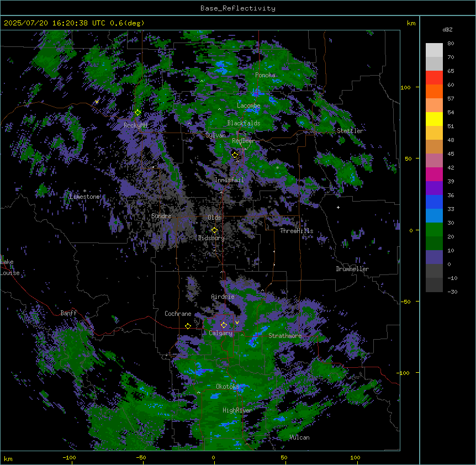Click the yellow station marker below RedDeer
Viewport: 476px width, 465px height.
(x=235, y=155)
